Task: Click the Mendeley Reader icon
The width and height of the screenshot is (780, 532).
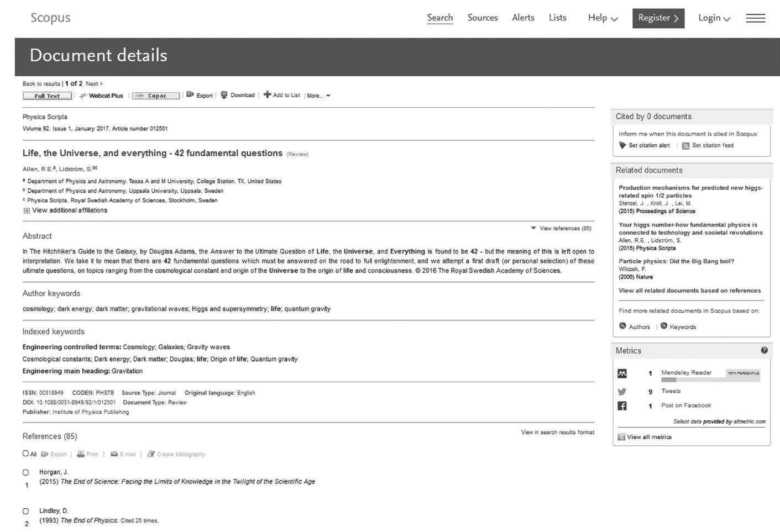Action: click(x=622, y=373)
